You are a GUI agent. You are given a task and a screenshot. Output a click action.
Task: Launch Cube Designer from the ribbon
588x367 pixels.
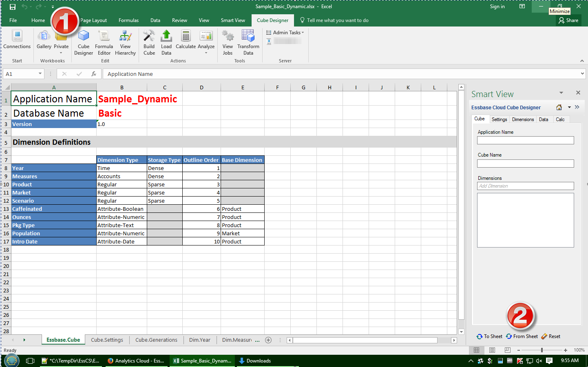tap(84, 43)
